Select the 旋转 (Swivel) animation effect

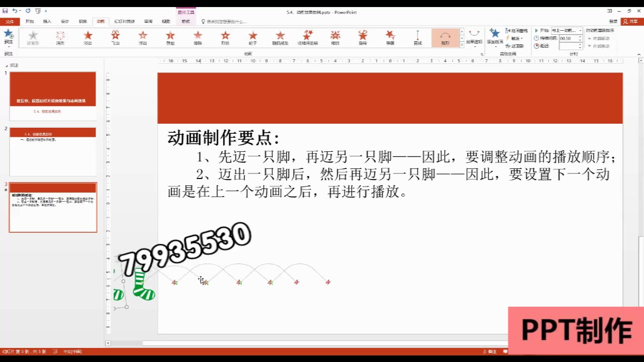click(363, 38)
